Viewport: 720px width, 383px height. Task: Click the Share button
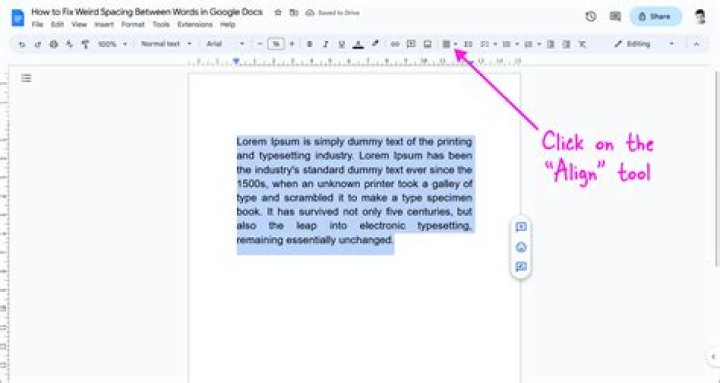[655, 17]
